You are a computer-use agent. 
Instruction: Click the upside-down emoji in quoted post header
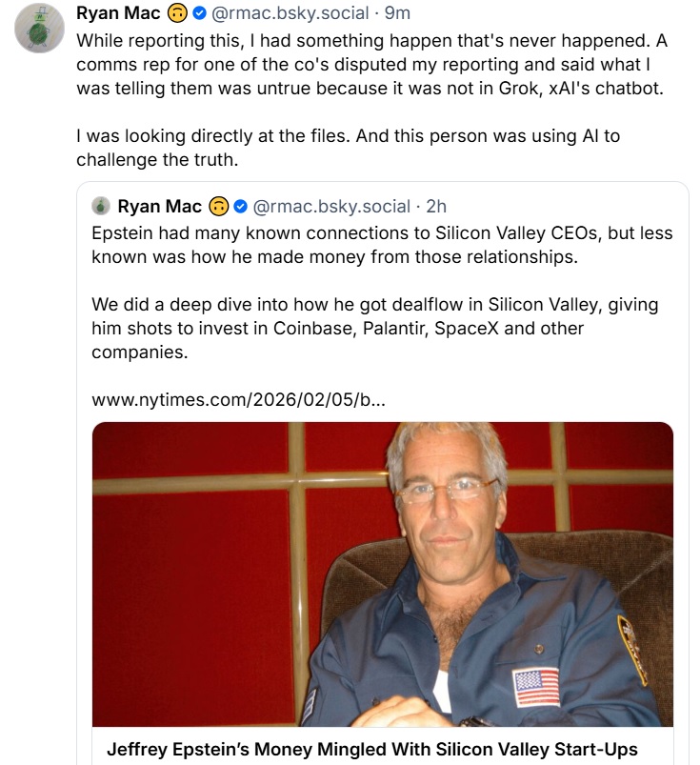219,206
